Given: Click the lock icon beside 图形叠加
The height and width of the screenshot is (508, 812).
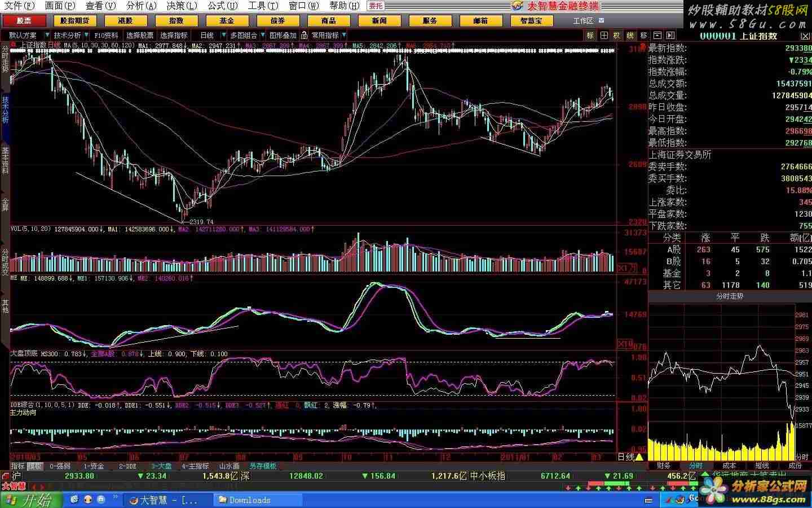Looking at the screenshot, I should coord(304,35).
